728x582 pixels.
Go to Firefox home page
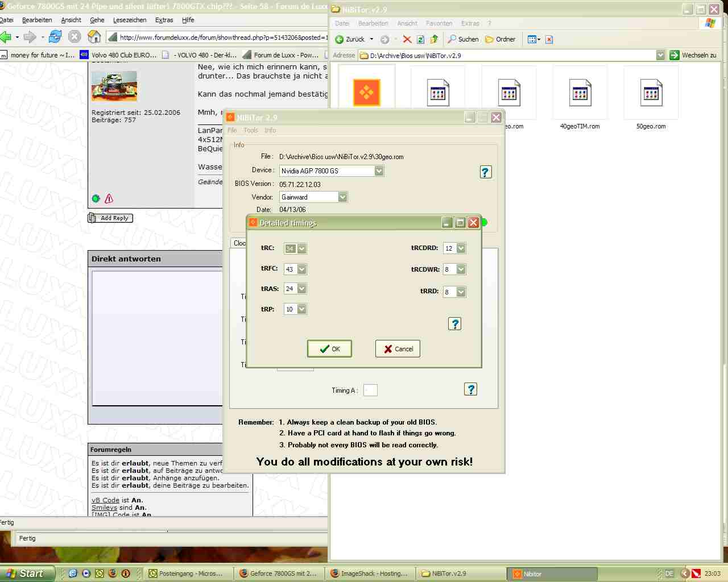point(94,37)
